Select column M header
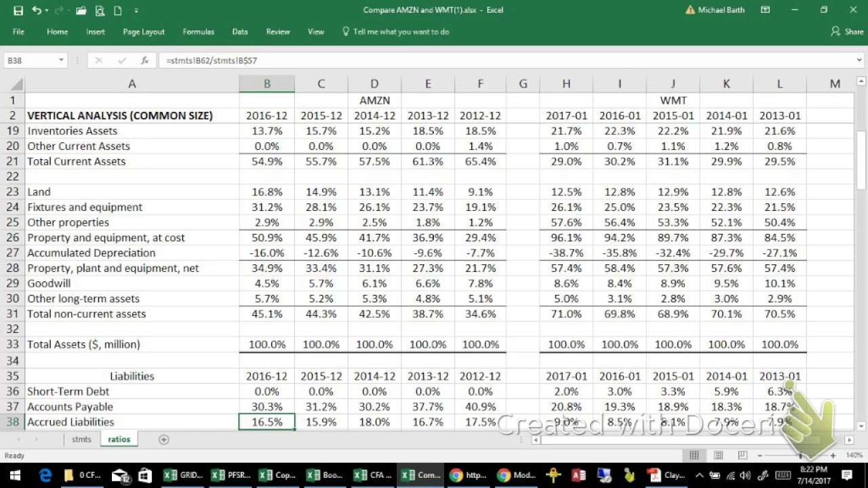The height and width of the screenshot is (488, 868). click(x=835, y=84)
